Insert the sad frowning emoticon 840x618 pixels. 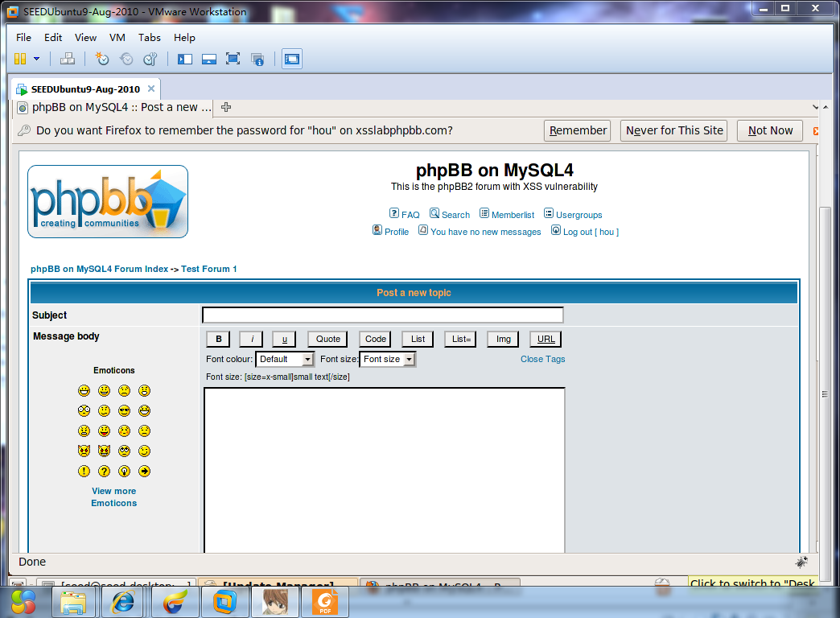124,391
